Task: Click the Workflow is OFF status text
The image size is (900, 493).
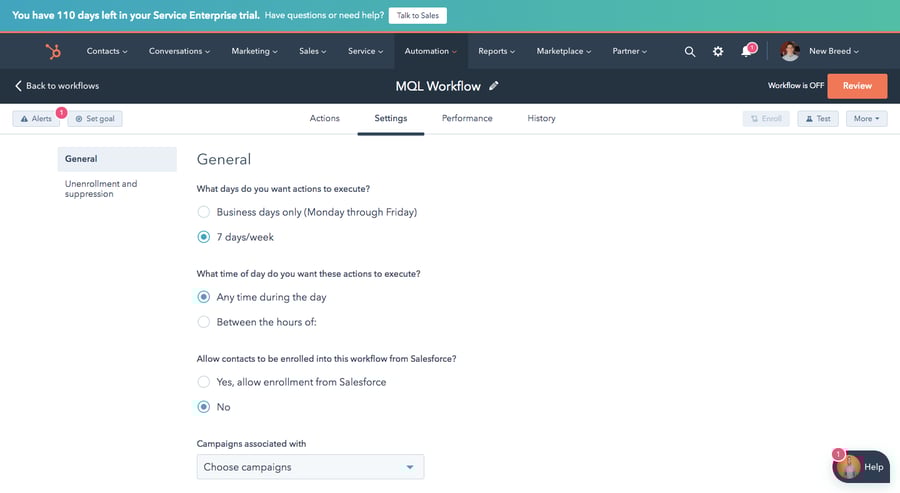Action: (x=796, y=86)
